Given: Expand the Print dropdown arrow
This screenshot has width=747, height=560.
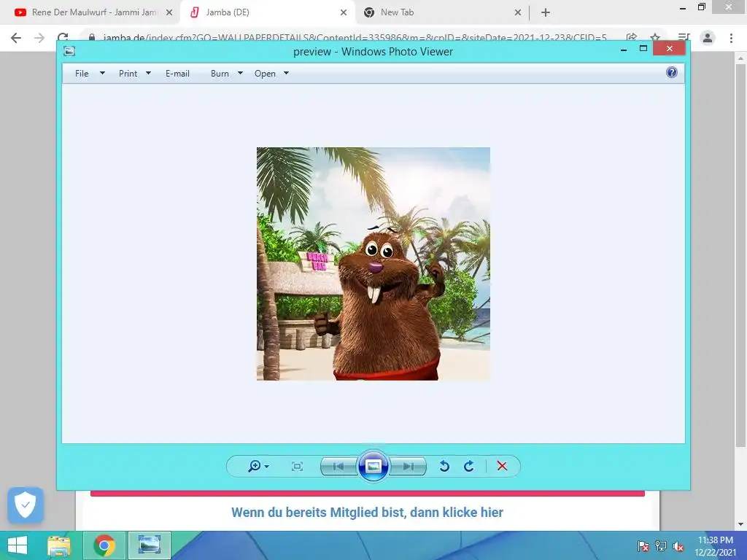Looking at the screenshot, I should tap(148, 74).
